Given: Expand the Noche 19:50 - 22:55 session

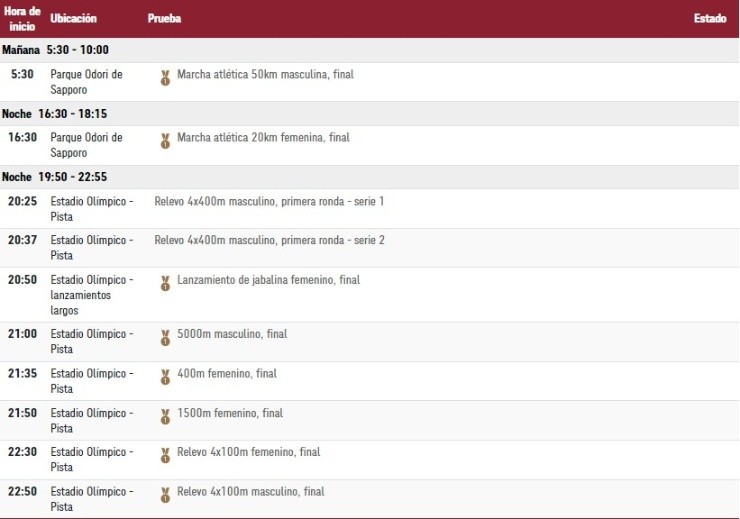Looking at the screenshot, I should click(54, 177).
